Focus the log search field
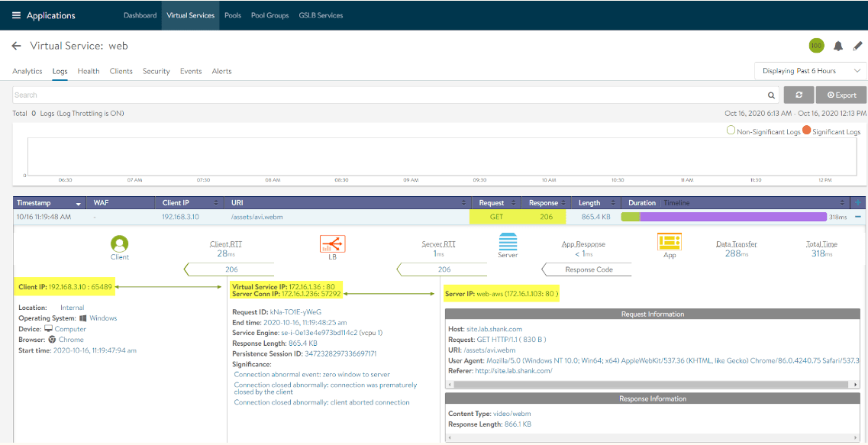The width and height of the screenshot is (868, 445). click(388, 95)
